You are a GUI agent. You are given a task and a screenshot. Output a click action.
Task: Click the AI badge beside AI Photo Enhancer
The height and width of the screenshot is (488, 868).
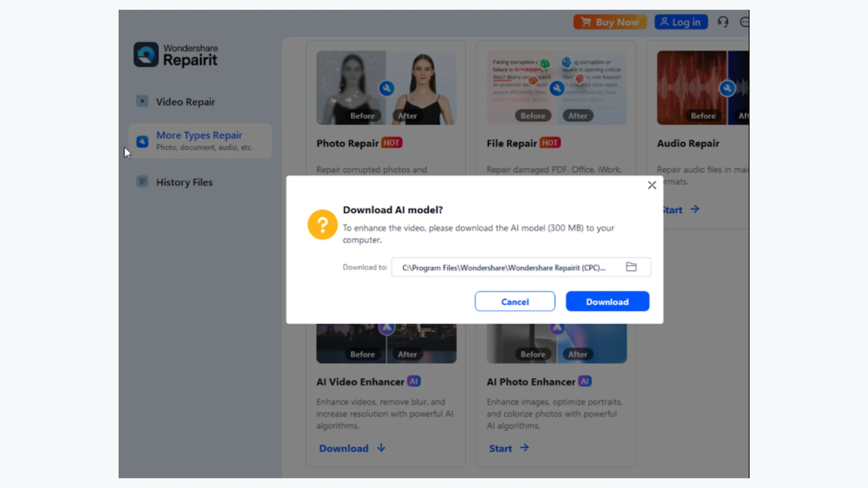[585, 381]
